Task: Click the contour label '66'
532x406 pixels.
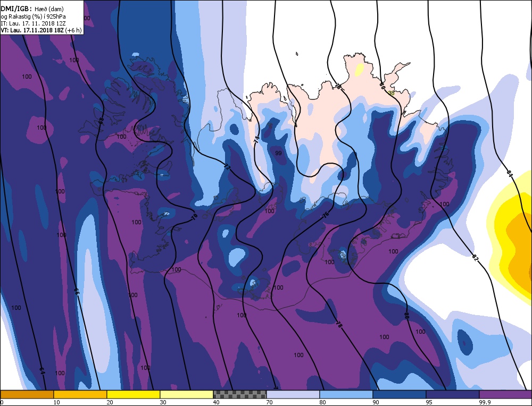Action: [76, 292]
